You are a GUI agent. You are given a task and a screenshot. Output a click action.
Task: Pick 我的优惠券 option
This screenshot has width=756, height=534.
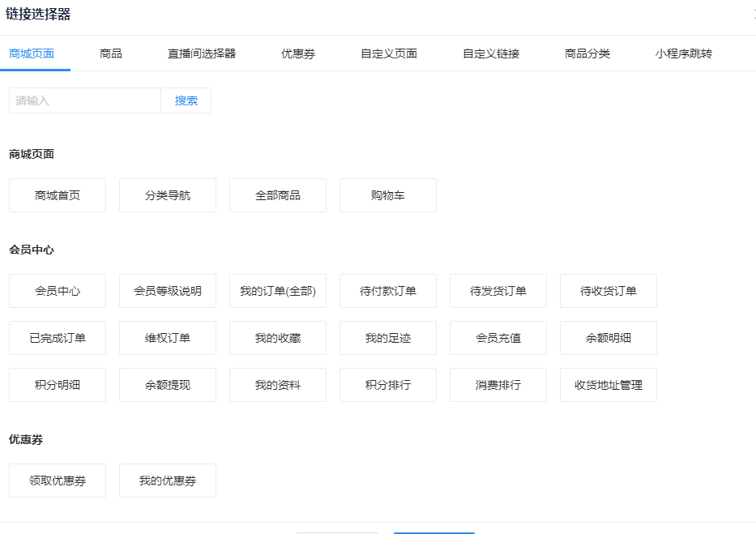[x=168, y=481]
